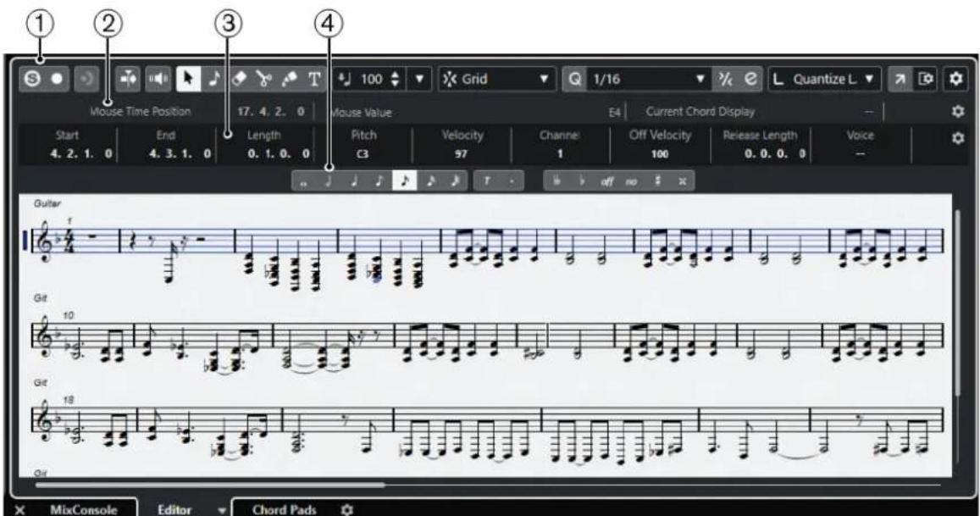Open the Quantize Panel icon
Viewport: 980px width, 516px height.
click(x=750, y=79)
